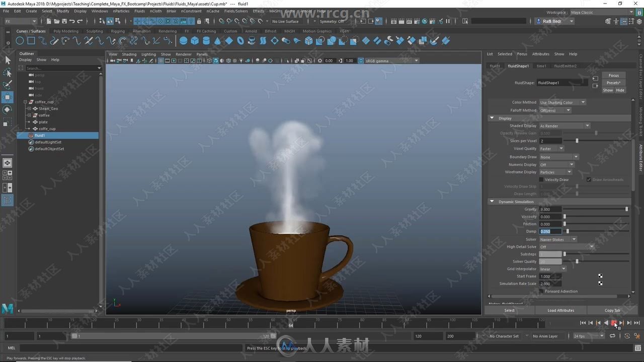Open the viewport Shading menu
This screenshot has height=362, width=644.
coord(129,54)
